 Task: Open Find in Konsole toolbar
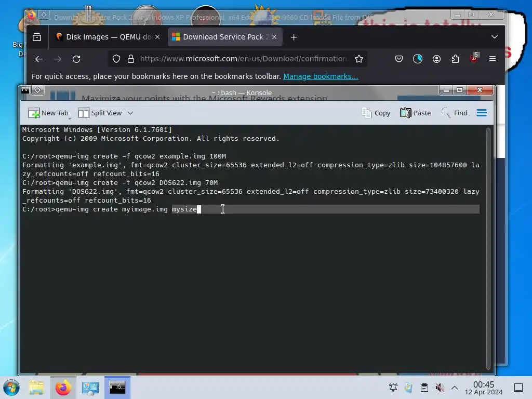[x=454, y=113]
